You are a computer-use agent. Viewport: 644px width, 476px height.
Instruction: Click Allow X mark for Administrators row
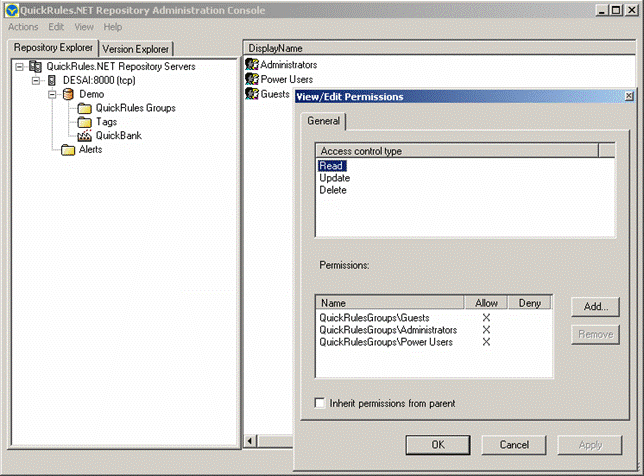[x=486, y=330]
